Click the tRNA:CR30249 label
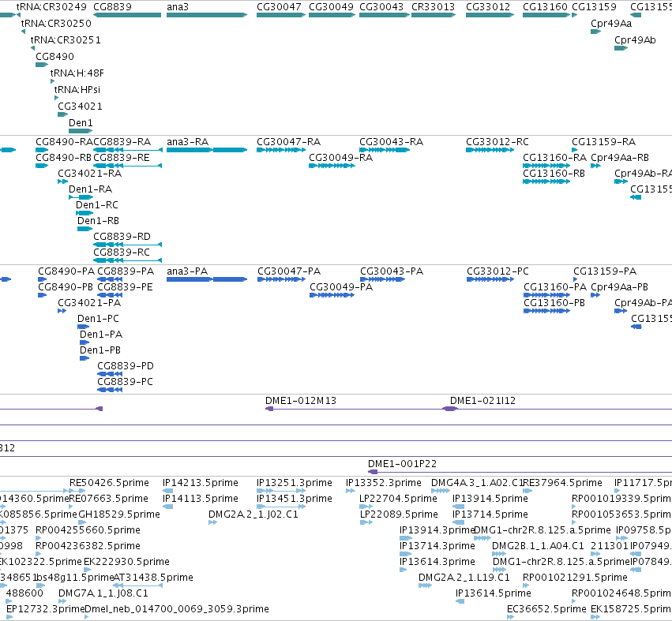 point(51,7)
